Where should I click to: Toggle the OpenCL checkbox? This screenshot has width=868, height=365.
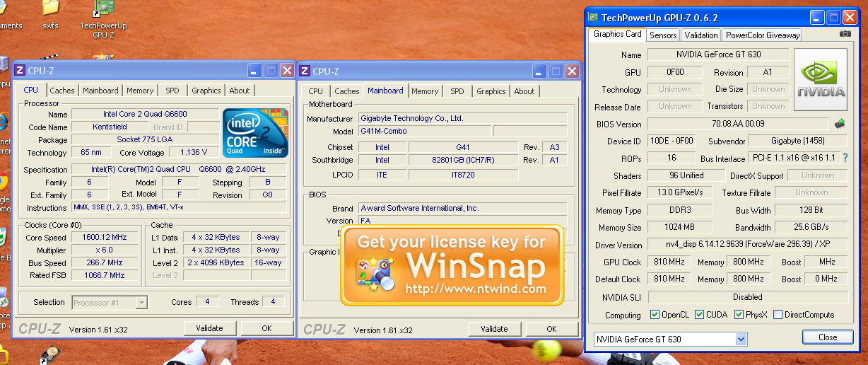point(655,315)
